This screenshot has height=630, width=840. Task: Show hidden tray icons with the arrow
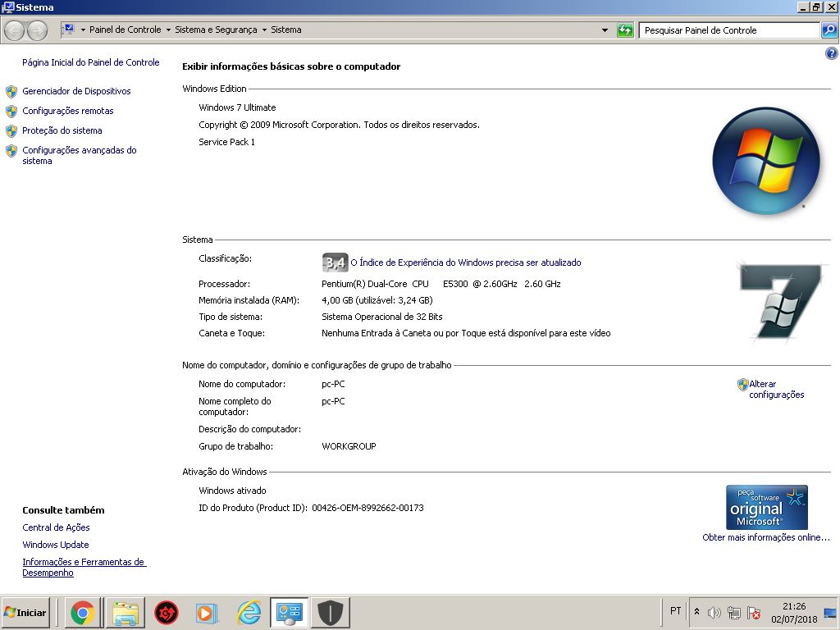pos(697,612)
